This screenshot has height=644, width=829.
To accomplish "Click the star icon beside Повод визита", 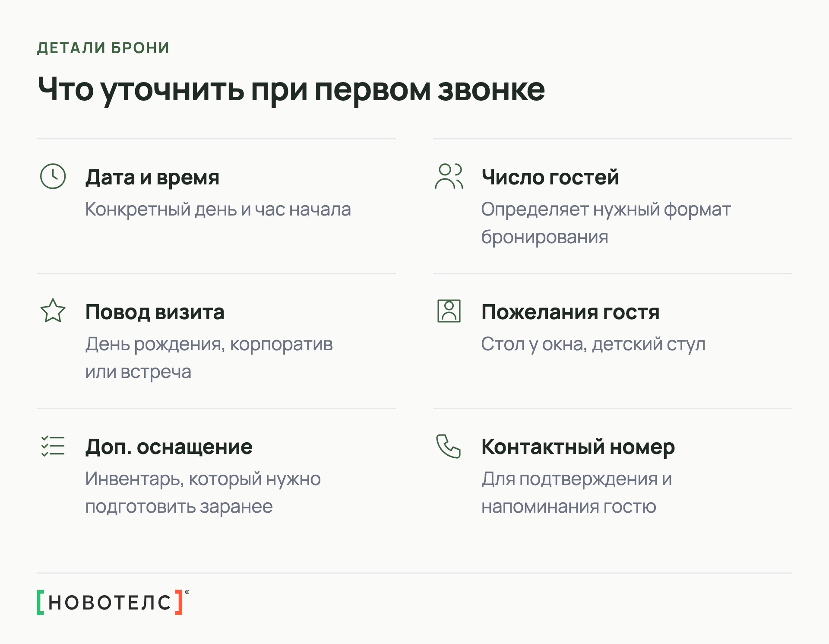I will 53,311.
